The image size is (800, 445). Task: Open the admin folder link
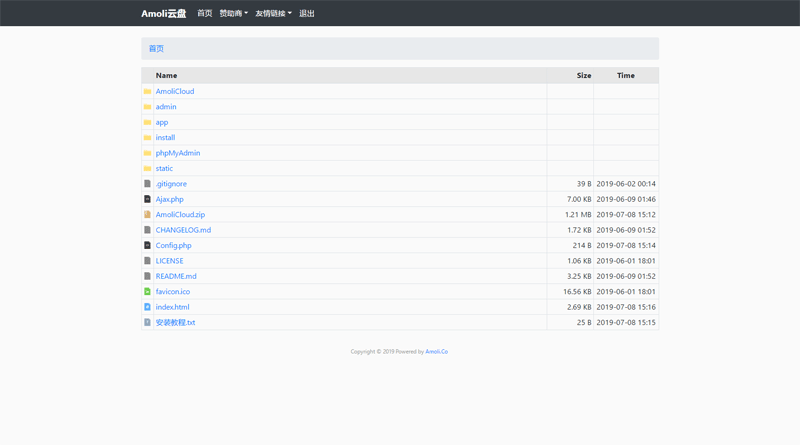click(x=166, y=107)
